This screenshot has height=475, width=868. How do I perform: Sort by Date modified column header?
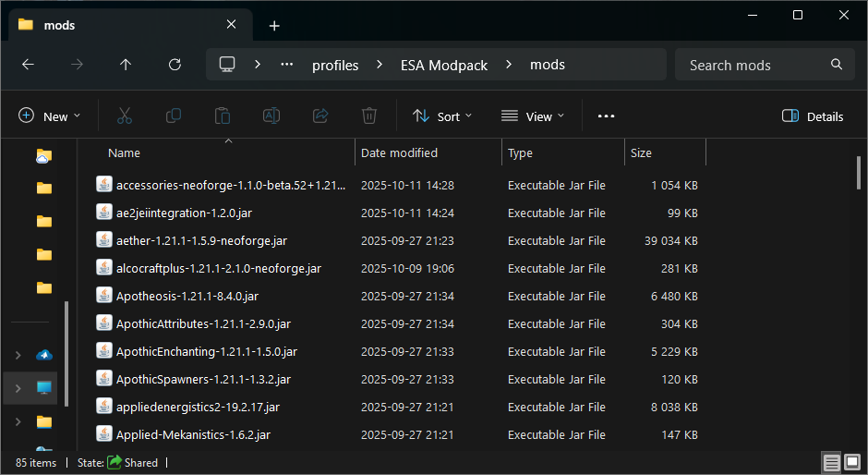399,152
